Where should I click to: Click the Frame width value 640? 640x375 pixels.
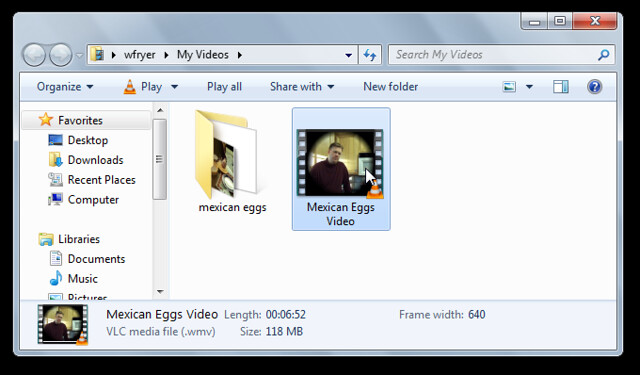pos(477,315)
